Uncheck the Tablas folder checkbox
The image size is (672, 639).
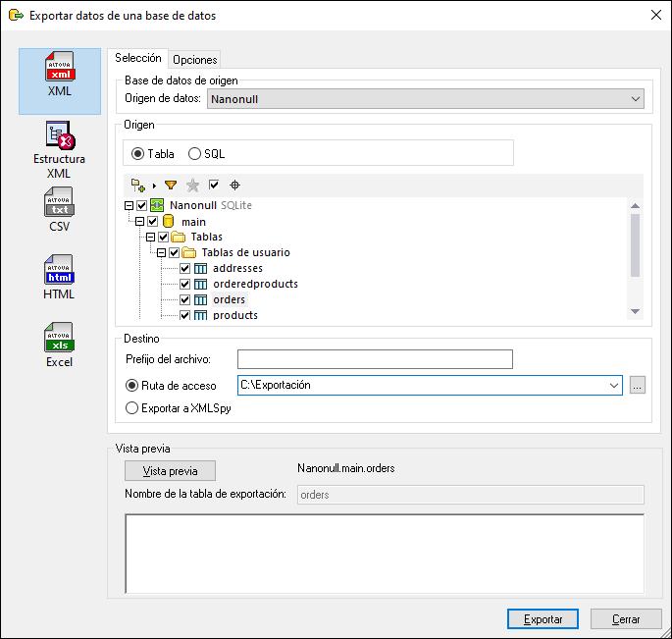(163, 238)
